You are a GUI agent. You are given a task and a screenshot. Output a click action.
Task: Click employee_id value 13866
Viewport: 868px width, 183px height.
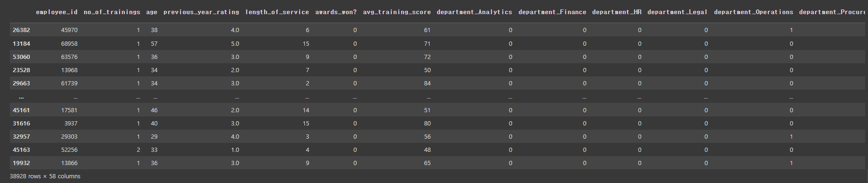click(x=69, y=163)
